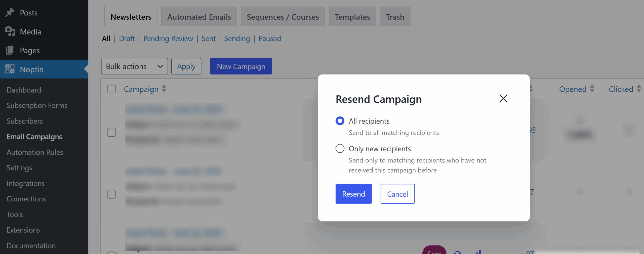Switch to the Automated Emails tab
Screen dimensions: 644x254
coord(199,17)
